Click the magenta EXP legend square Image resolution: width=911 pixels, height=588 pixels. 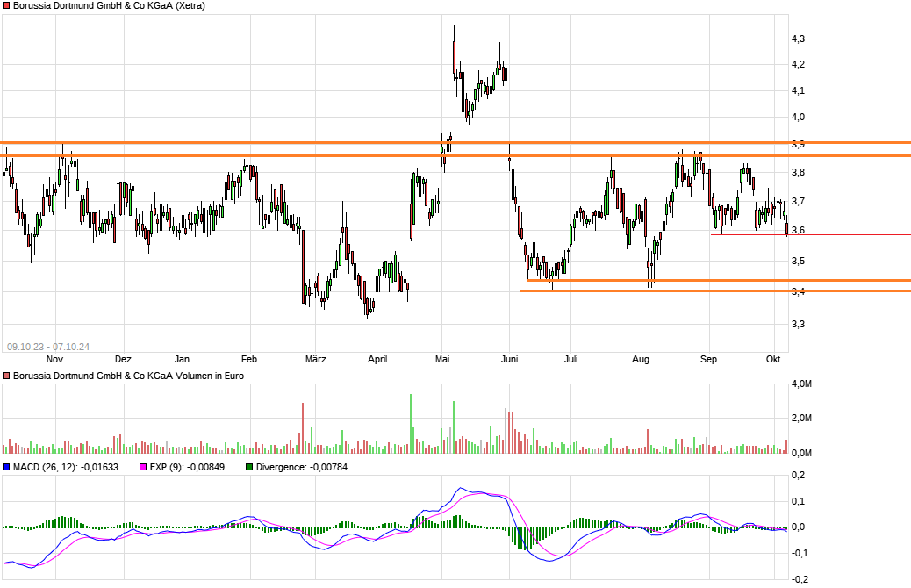pyautogui.click(x=144, y=467)
